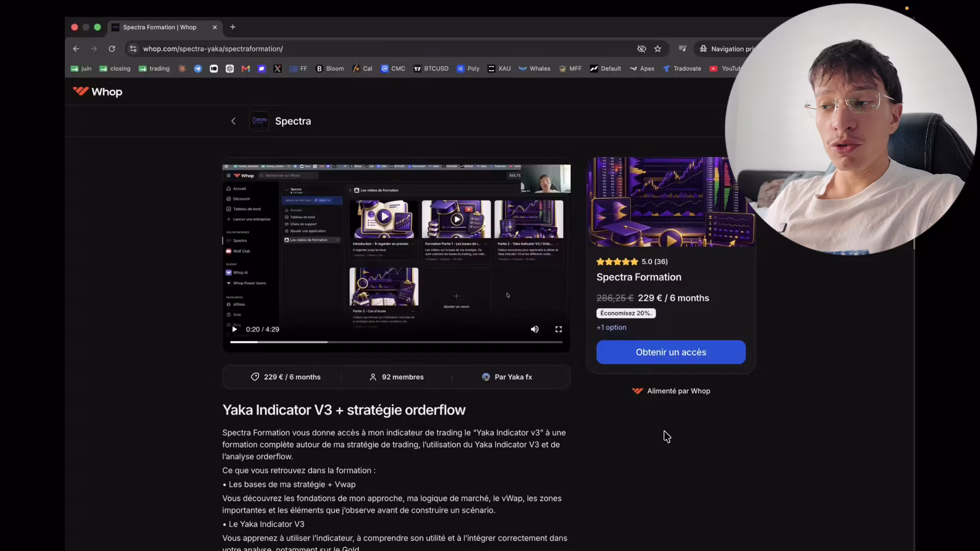Image resolution: width=980 pixels, height=551 pixels.
Task: Open the BTCUSD TradingView bookmark
Action: tap(431, 69)
